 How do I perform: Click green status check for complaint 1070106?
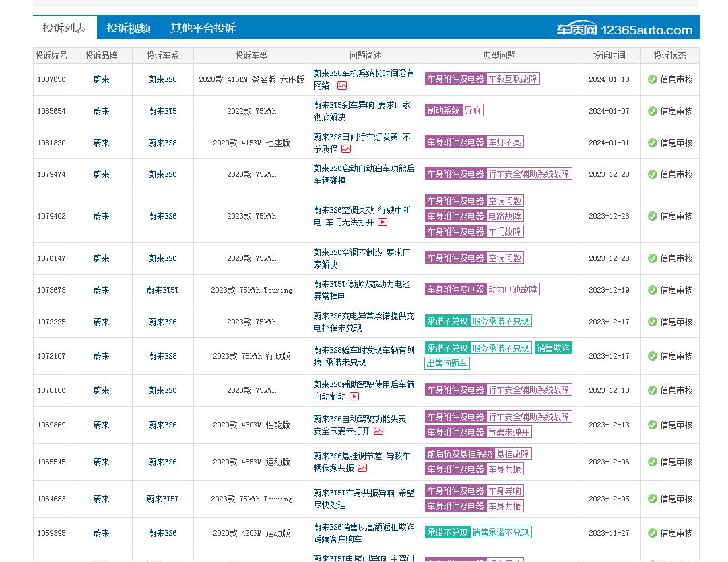(x=653, y=390)
